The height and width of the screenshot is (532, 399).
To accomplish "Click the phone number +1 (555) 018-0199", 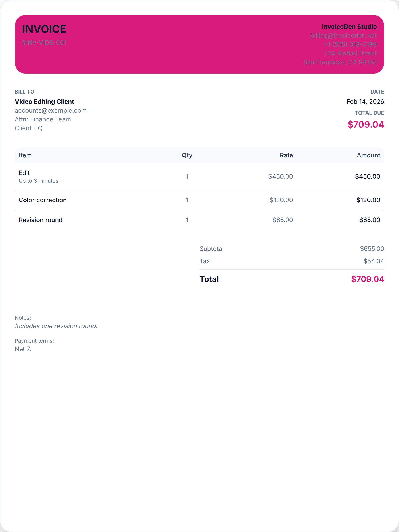I will pos(350,45).
